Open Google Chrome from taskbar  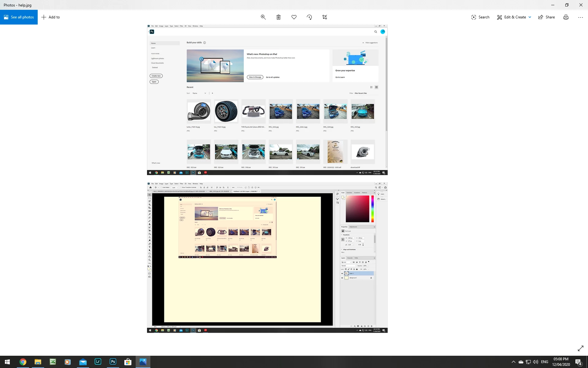click(x=23, y=362)
